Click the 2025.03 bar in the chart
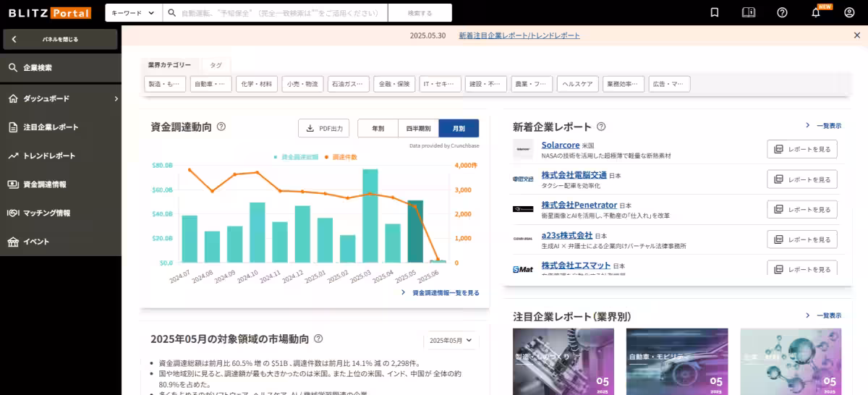The height and width of the screenshot is (395, 868). pos(370,216)
